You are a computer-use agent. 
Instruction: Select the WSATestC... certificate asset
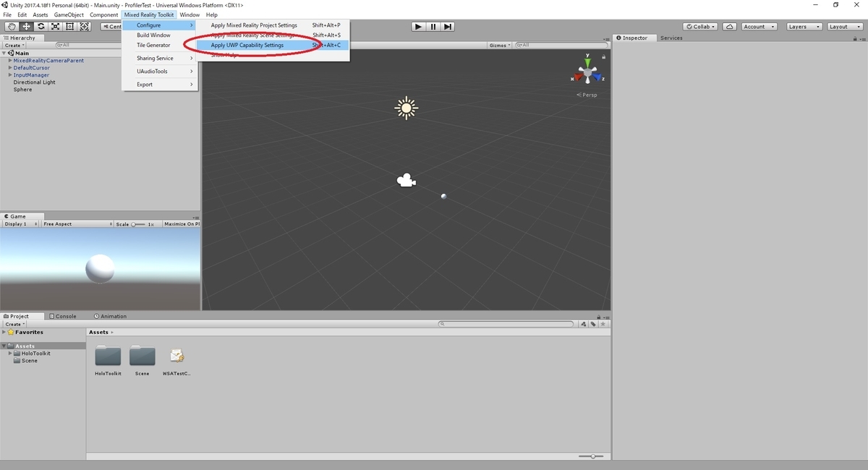pos(176,356)
